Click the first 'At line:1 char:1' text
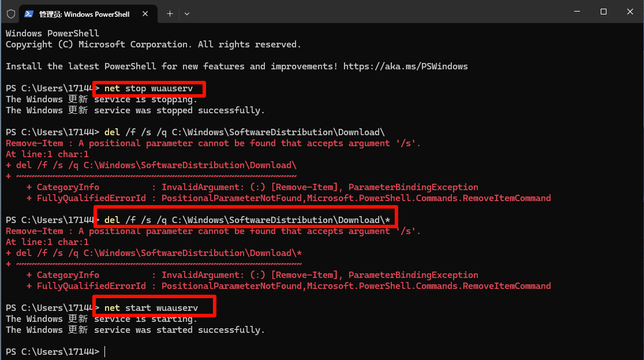Viewport: 644px width, 360px height. point(47,154)
